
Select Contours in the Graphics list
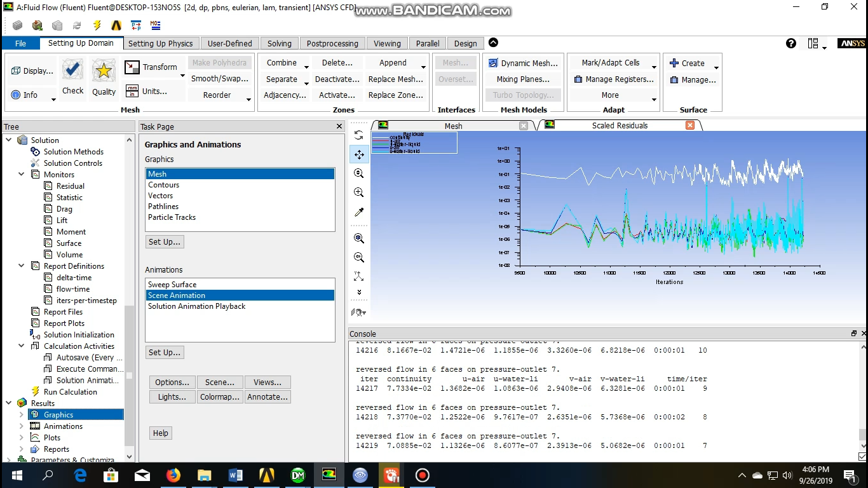coord(163,184)
